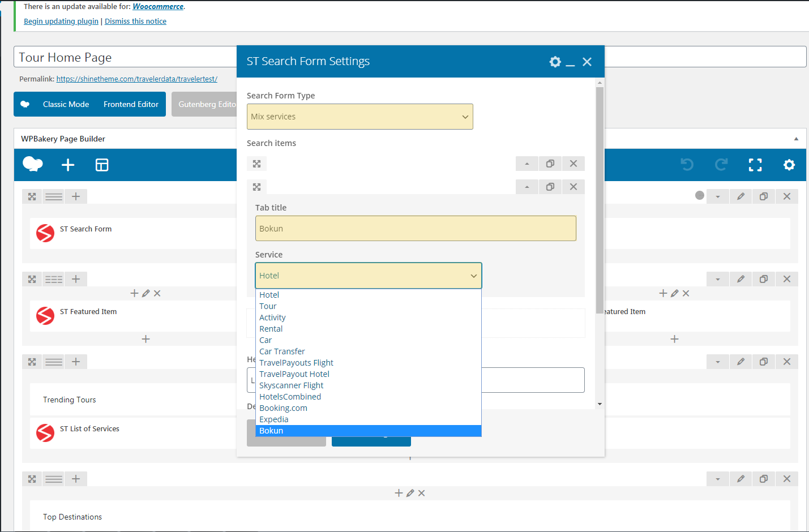The height and width of the screenshot is (532, 809).
Task: Duplicate the first search item
Action: tap(550, 164)
